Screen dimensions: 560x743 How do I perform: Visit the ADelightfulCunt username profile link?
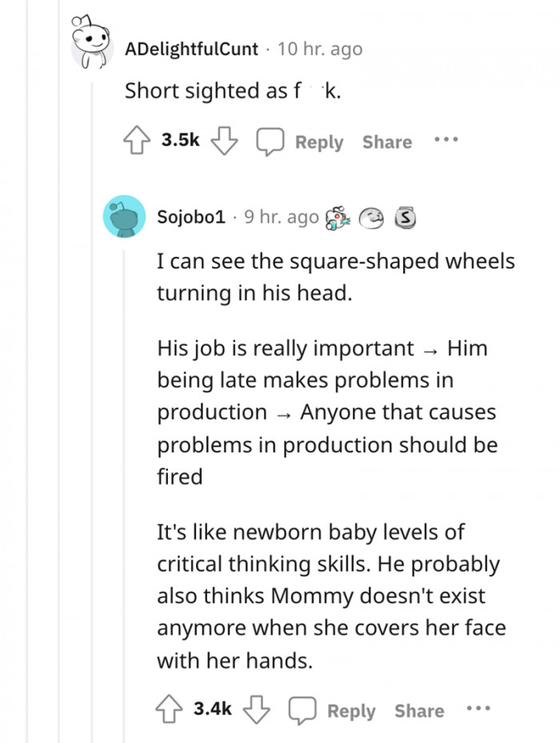coord(191,49)
